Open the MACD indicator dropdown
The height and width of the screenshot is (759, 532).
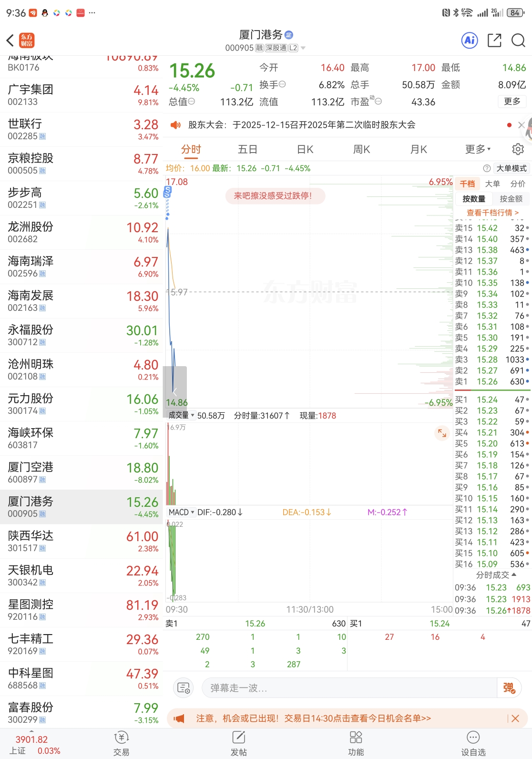pyautogui.click(x=182, y=512)
